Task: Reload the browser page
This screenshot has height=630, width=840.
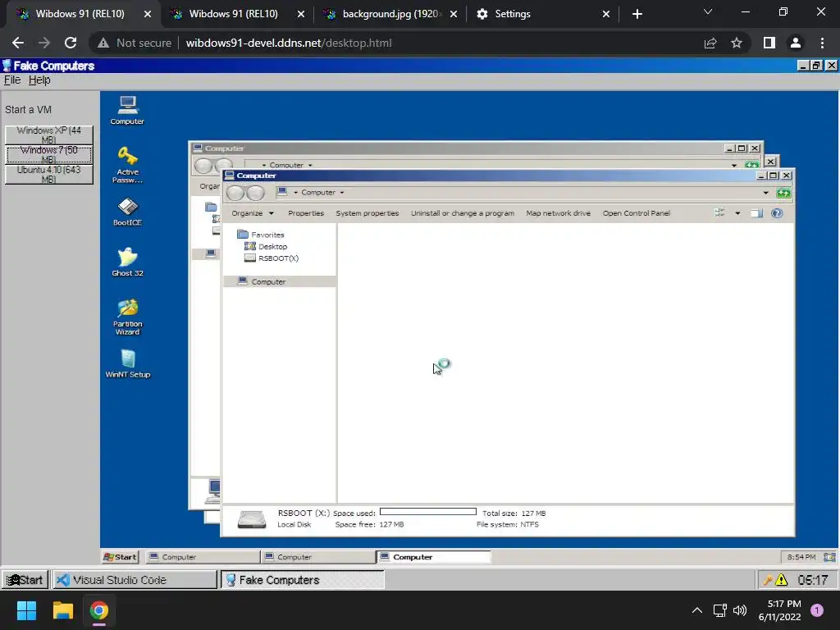Action: click(x=71, y=43)
